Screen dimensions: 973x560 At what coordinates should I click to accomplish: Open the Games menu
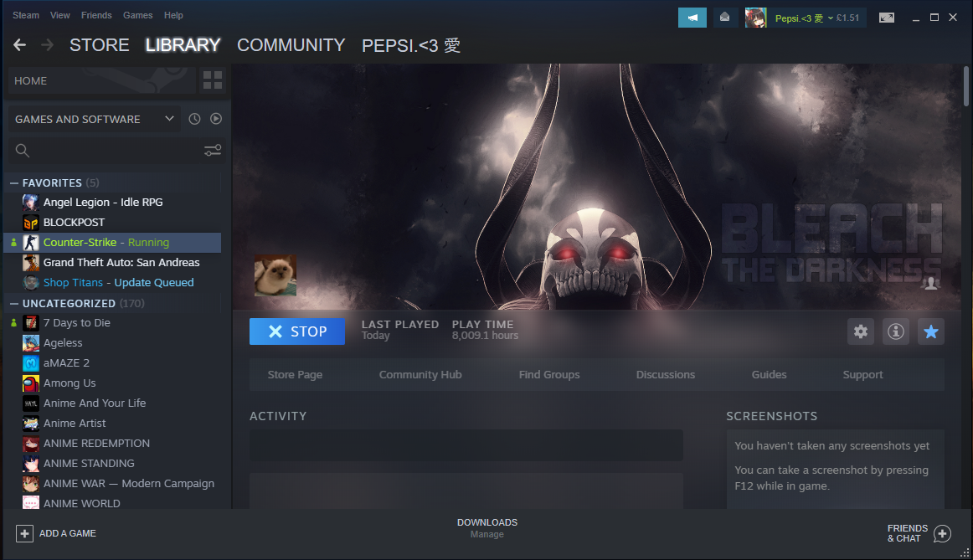pyautogui.click(x=137, y=15)
